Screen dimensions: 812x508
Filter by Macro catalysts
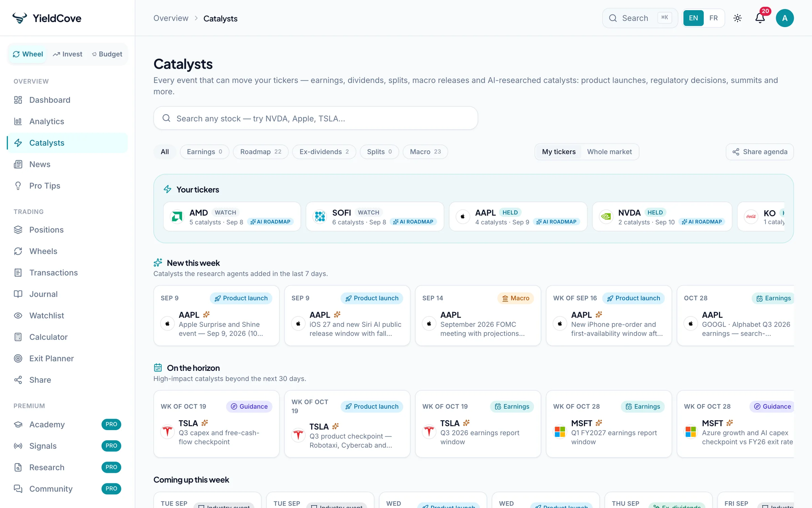(x=425, y=152)
